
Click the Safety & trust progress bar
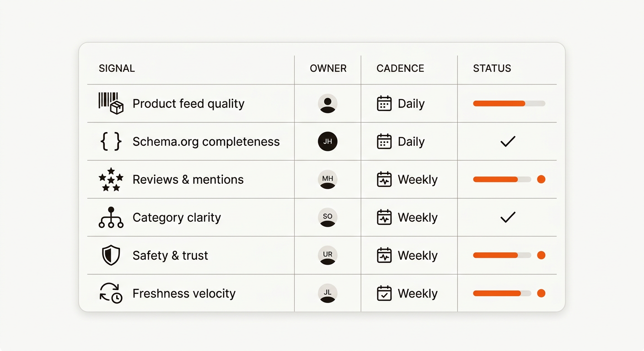click(502, 255)
